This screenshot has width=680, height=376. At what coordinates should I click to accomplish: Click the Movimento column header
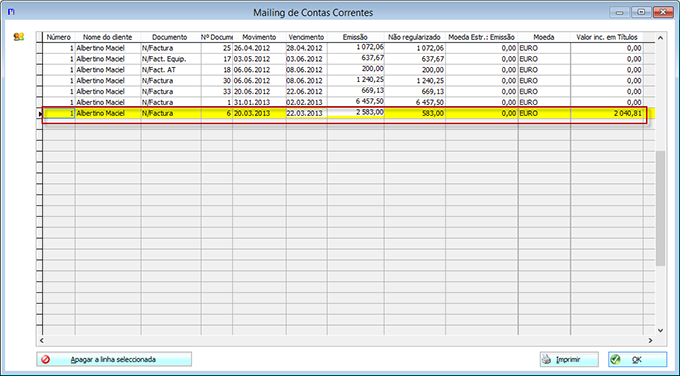(259, 37)
